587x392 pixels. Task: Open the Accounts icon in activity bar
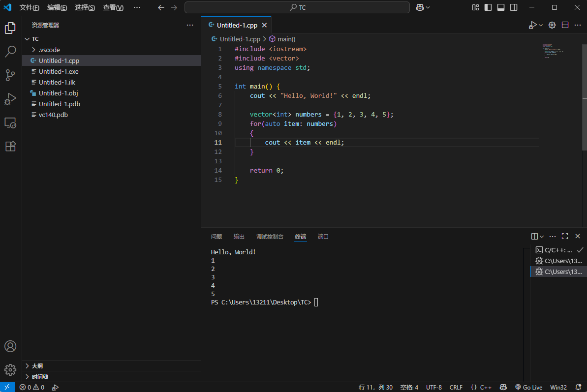coord(10,346)
